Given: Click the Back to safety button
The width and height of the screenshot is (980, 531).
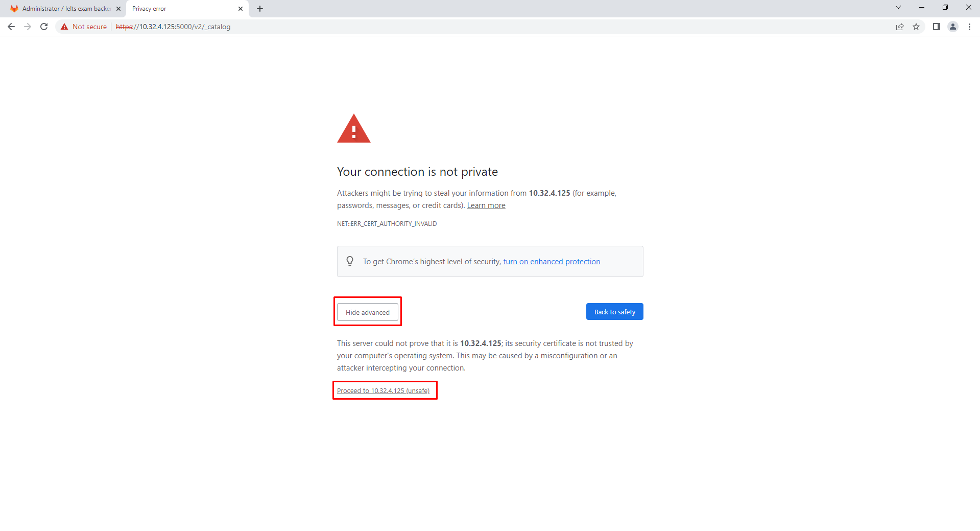Looking at the screenshot, I should [x=615, y=312].
